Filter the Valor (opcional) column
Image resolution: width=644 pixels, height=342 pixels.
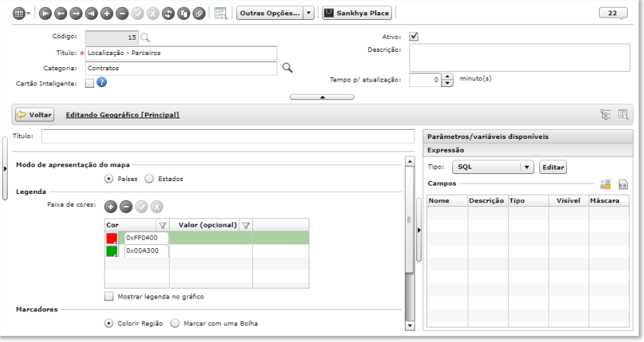[x=246, y=225]
